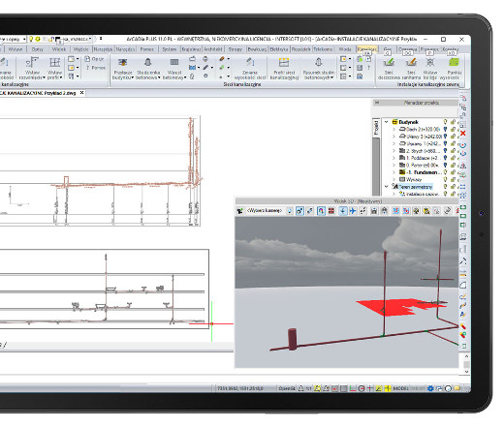Viewport: 504px width, 427px height.
Task: Click the Wpust betonowy tool icon
Action: click(174, 62)
